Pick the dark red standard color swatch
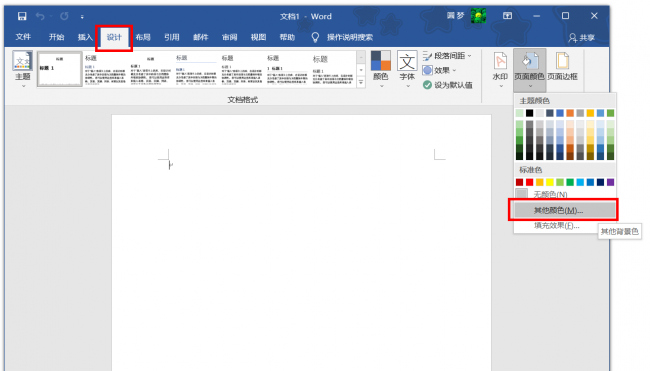Screen dimensions: 650x371 [x=519, y=182]
